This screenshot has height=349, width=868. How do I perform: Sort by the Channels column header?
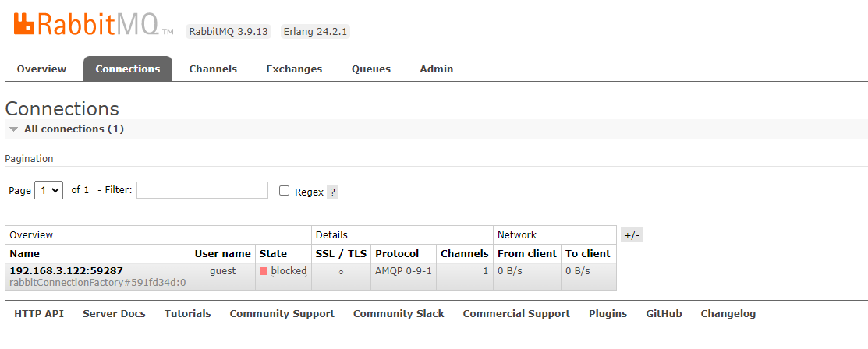point(465,253)
